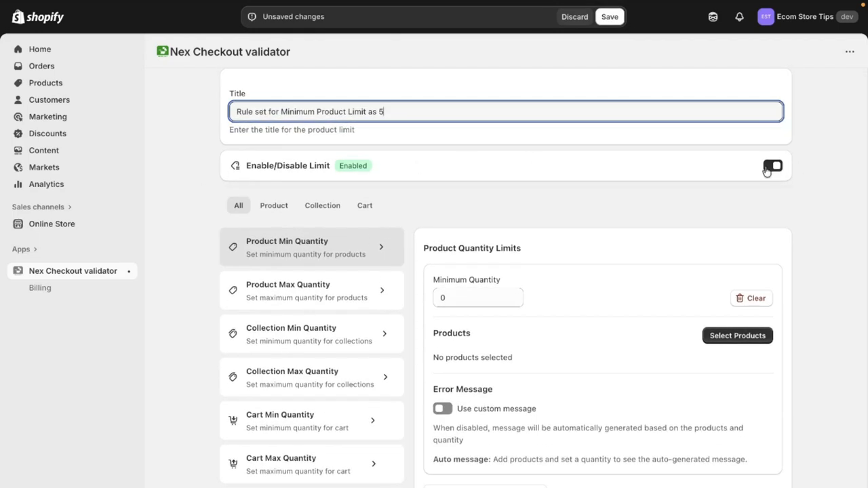This screenshot has height=488, width=868.
Task: Select the Collection filter tab
Action: (322, 205)
